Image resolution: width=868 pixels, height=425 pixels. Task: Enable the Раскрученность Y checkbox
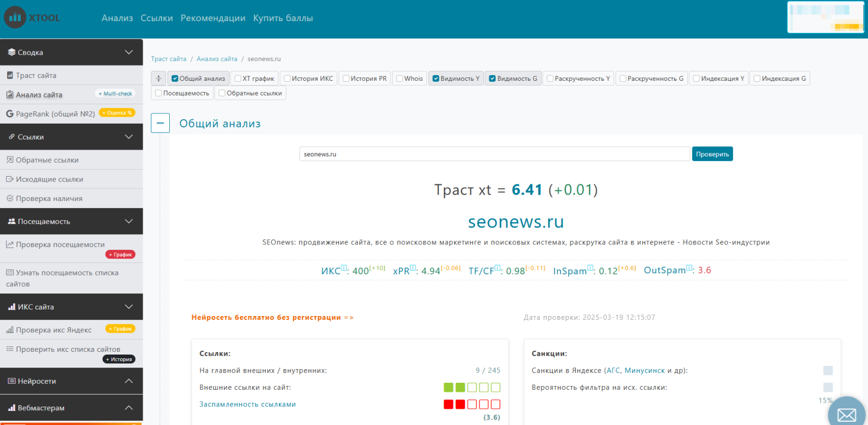pyautogui.click(x=550, y=79)
